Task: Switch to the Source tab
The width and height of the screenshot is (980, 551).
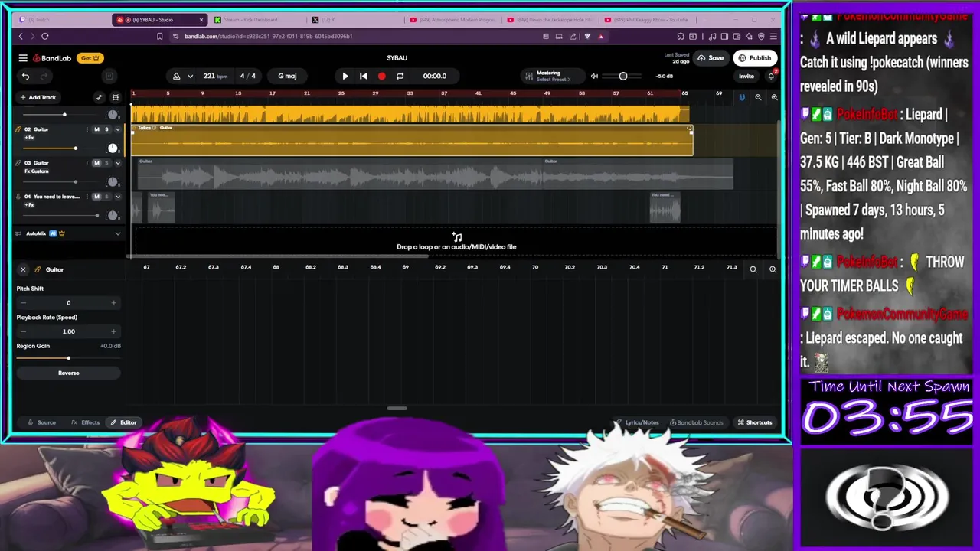Action: click(x=41, y=422)
